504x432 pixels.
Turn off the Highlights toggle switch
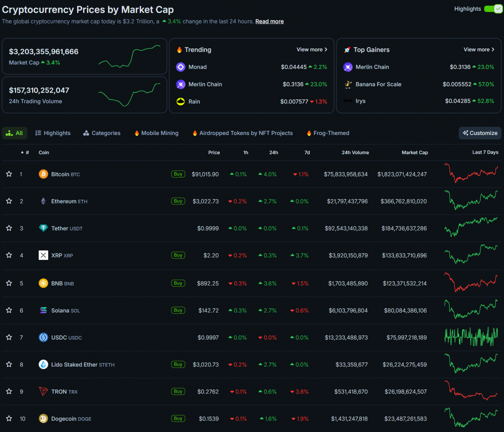click(x=493, y=9)
